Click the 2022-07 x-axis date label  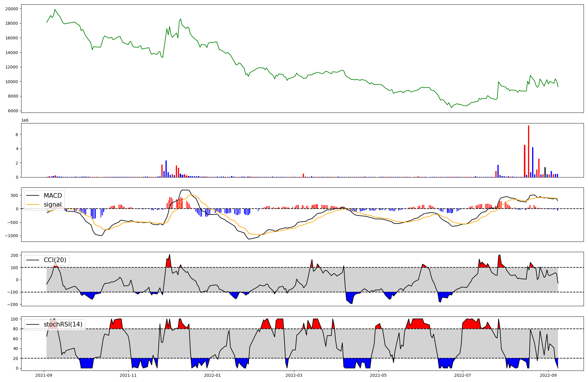[x=462, y=375]
